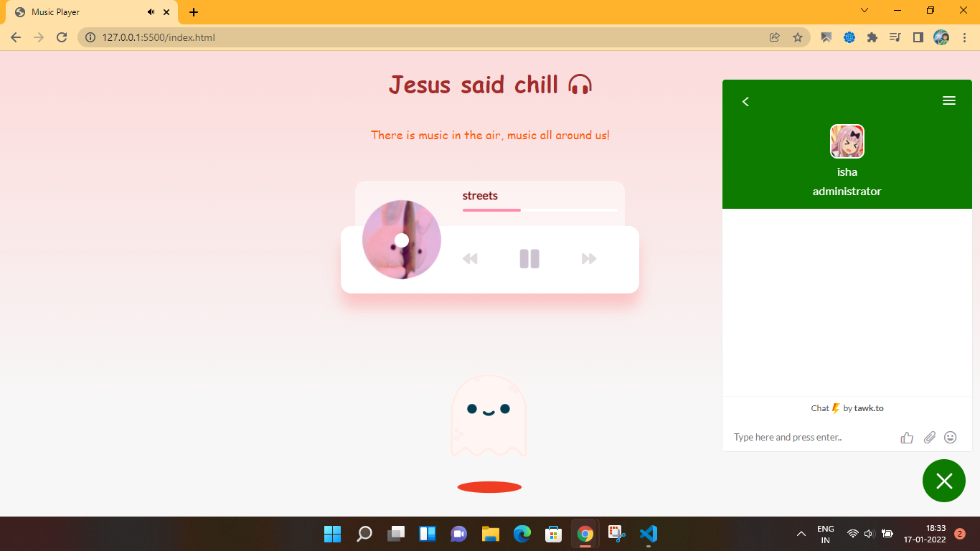980x551 pixels.
Task: Share this page from the address bar
Action: (x=775, y=37)
